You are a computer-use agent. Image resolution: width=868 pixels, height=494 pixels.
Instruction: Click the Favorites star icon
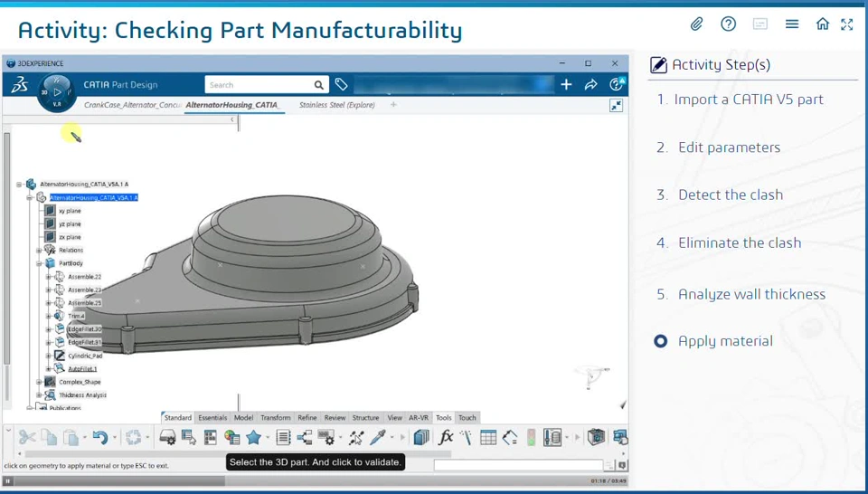click(x=253, y=438)
